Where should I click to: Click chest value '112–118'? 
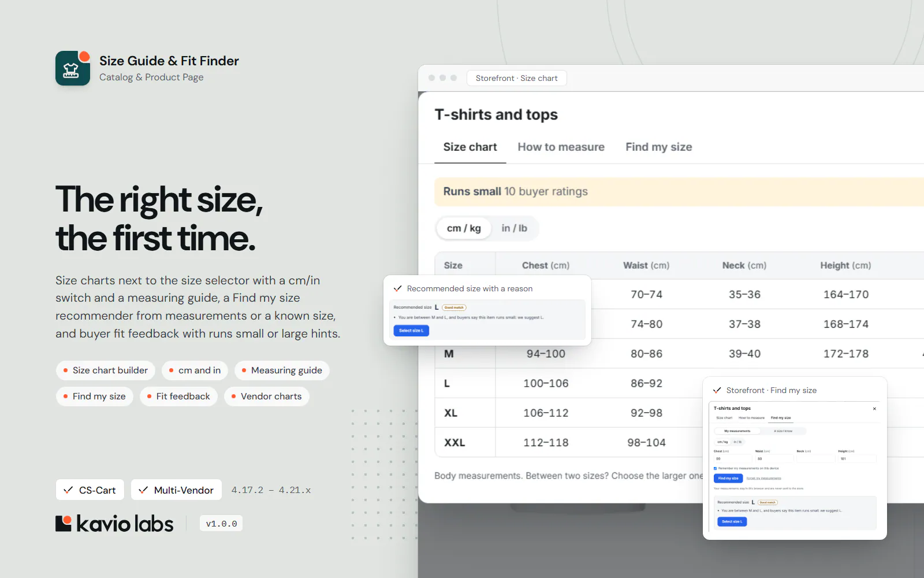[x=546, y=443]
